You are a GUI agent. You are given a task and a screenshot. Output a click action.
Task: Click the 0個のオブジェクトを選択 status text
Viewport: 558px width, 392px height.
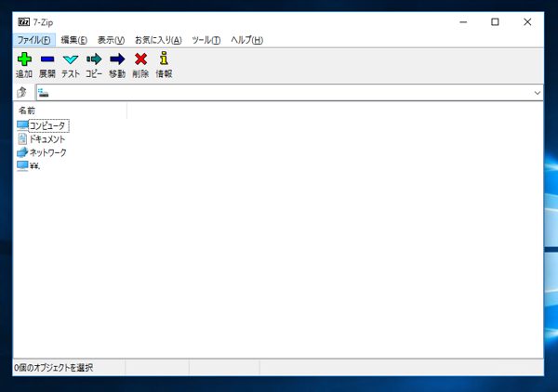53,368
